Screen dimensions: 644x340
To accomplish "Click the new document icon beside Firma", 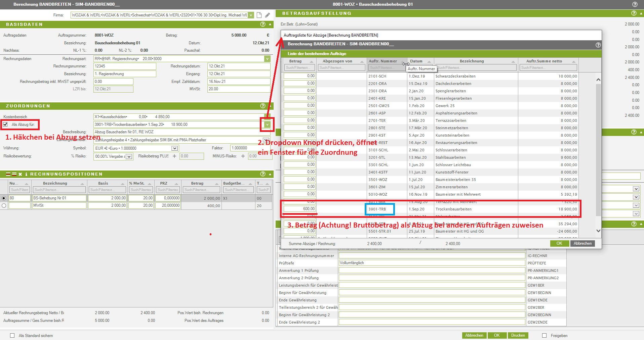I will tap(259, 15).
